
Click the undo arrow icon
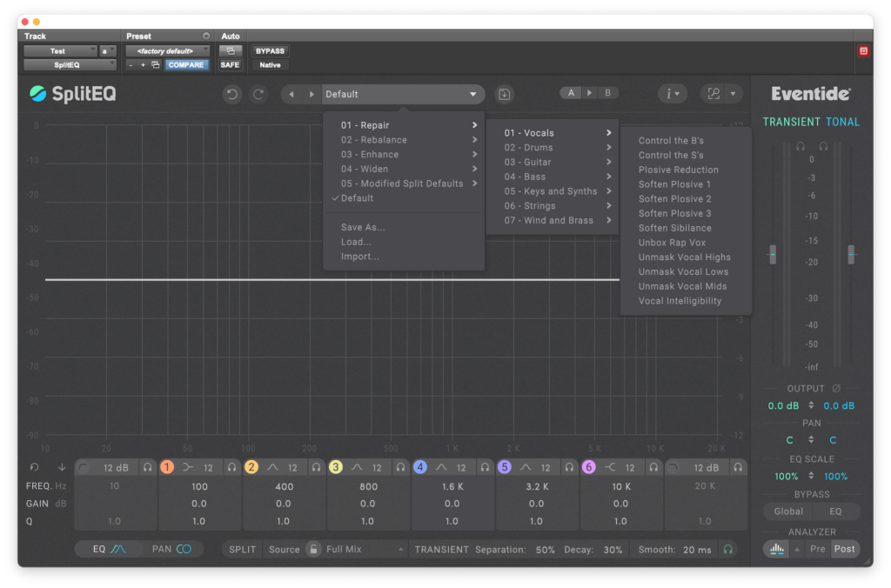tap(231, 94)
